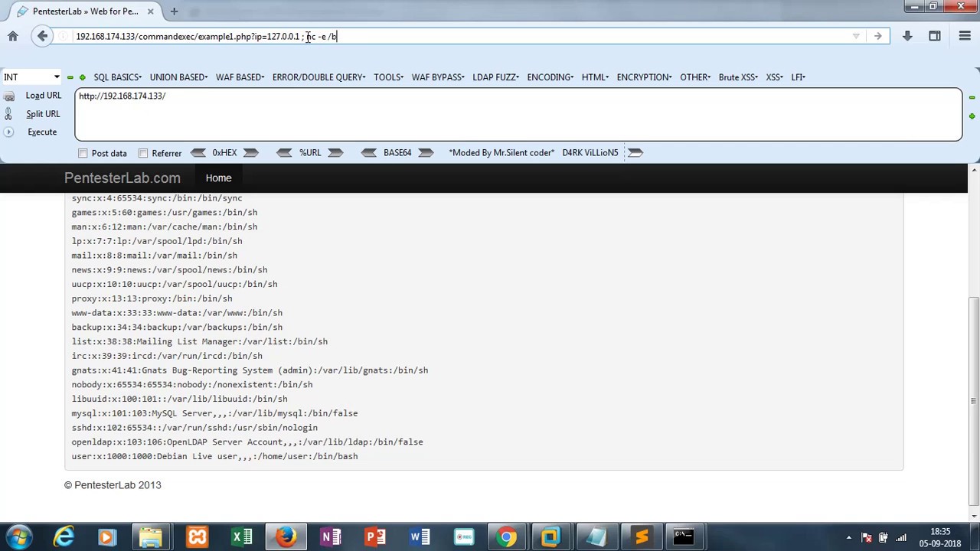
Task: Click the Go arrow in the address bar
Action: tap(877, 36)
